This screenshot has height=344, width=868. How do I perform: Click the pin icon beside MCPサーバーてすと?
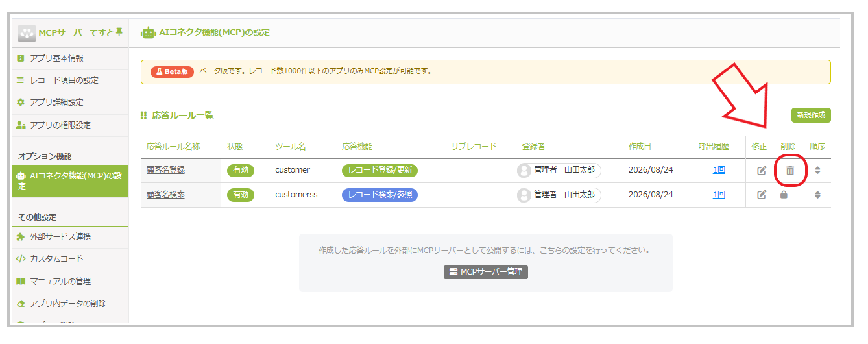coord(119,32)
